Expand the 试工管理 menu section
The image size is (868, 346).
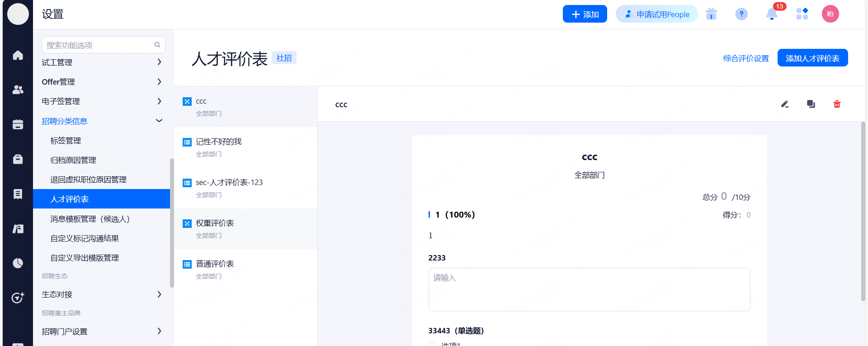click(x=102, y=62)
